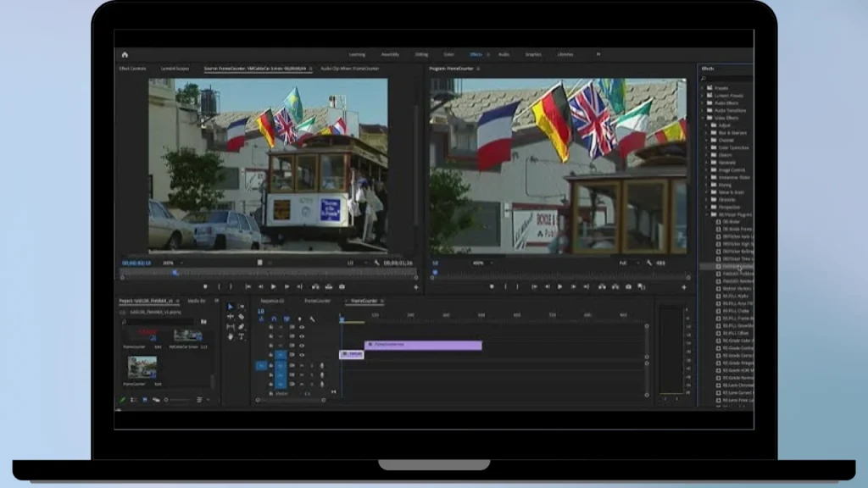The width and height of the screenshot is (868, 488).
Task: Select the Selection tool arrow
Action: 231,307
